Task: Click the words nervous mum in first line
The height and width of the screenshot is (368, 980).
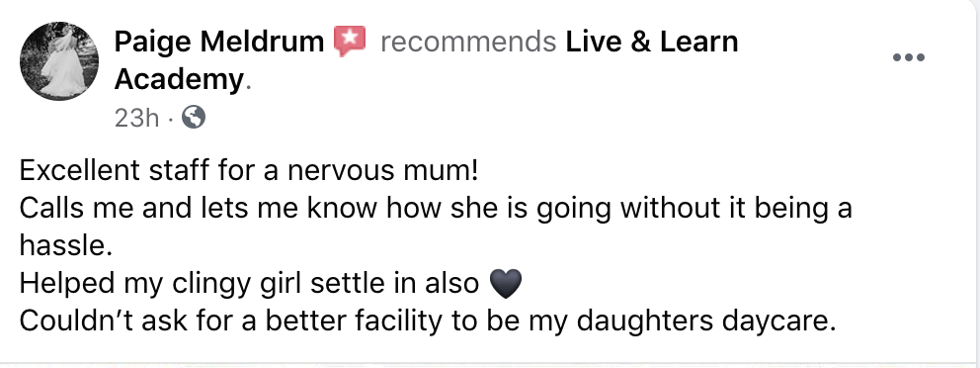Action: [x=379, y=171]
